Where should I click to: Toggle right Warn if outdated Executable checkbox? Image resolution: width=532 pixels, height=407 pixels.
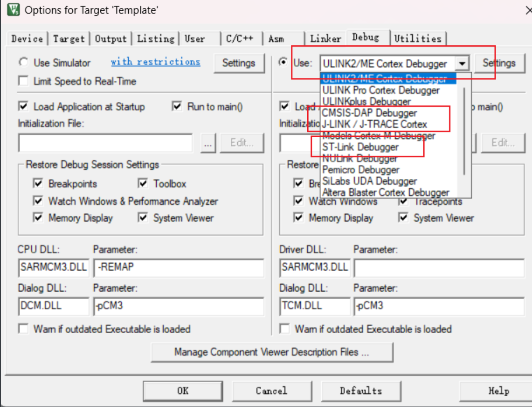284,329
